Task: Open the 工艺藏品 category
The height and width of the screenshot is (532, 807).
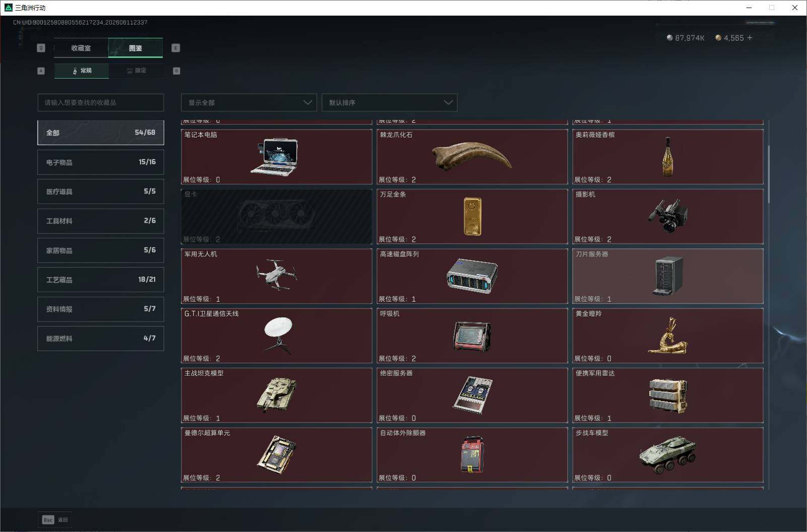Action: [101, 280]
